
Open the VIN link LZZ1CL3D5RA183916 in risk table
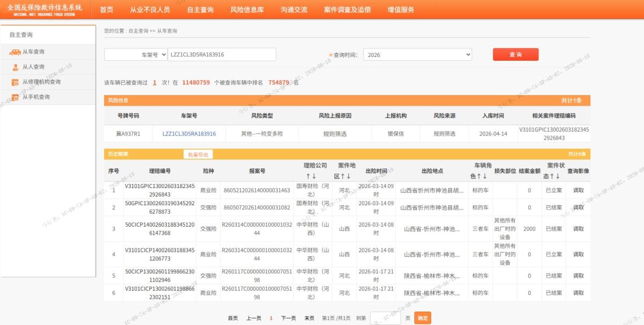[189, 134]
